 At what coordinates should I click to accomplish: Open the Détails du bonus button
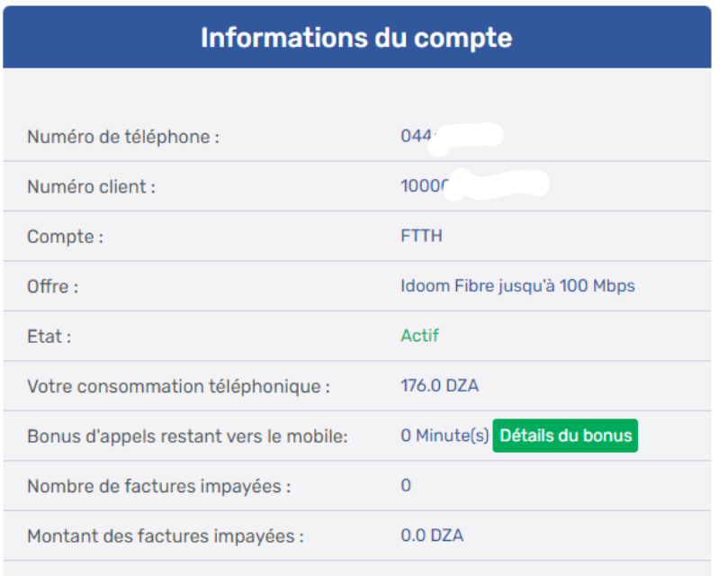tap(565, 436)
